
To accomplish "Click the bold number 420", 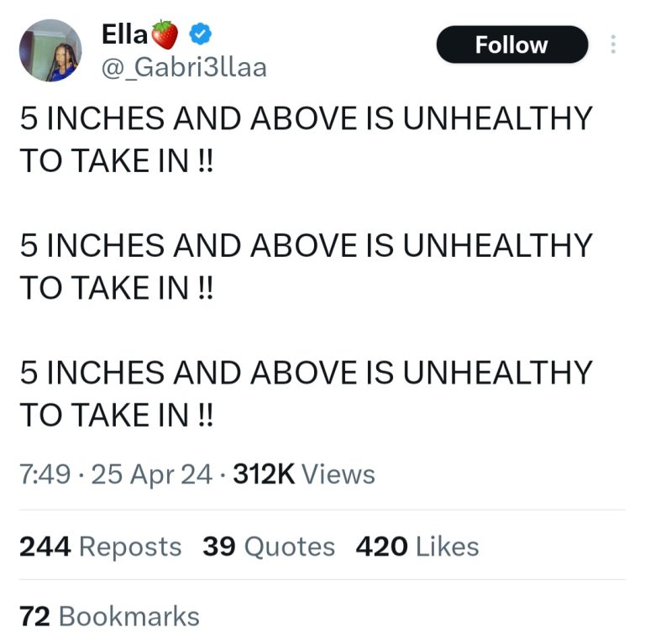I will point(382,547).
